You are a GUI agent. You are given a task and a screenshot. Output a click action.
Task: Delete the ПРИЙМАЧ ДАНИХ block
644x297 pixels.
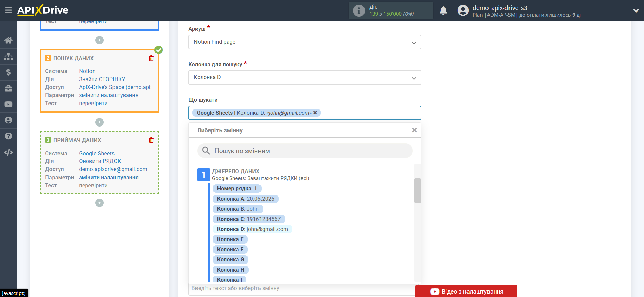151,140
